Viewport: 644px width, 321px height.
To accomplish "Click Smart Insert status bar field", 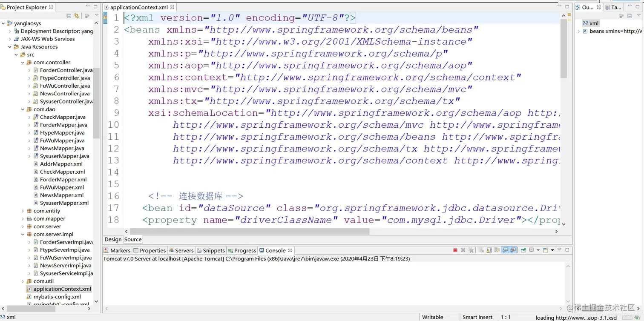I will [477, 317].
